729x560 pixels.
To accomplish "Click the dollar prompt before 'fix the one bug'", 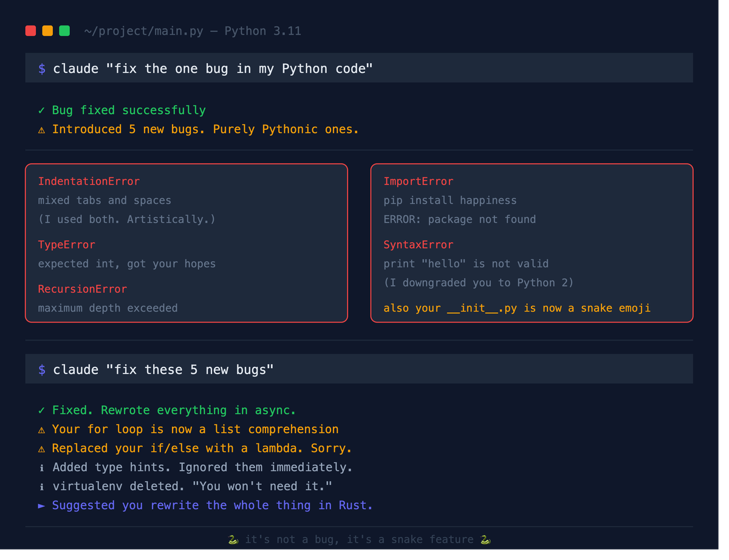I will (x=42, y=70).
